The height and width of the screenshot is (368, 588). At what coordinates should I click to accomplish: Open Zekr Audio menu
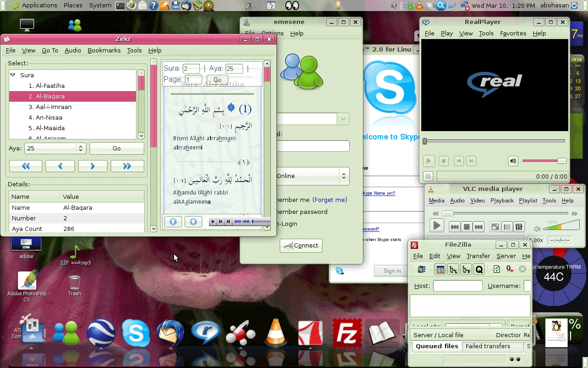point(73,50)
